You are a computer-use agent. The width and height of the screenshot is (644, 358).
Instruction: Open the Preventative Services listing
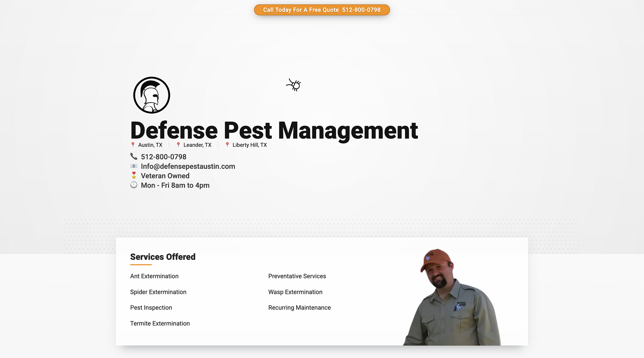click(297, 276)
